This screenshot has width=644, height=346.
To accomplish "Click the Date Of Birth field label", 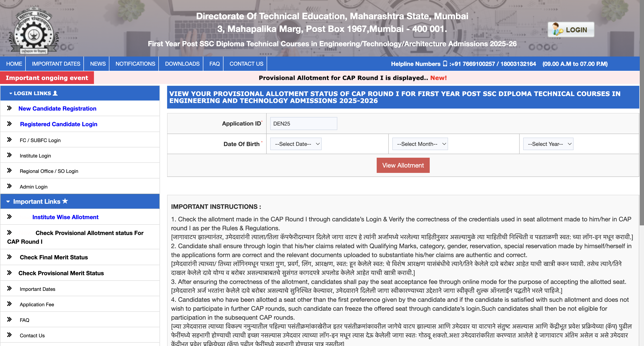I will (242, 144).
